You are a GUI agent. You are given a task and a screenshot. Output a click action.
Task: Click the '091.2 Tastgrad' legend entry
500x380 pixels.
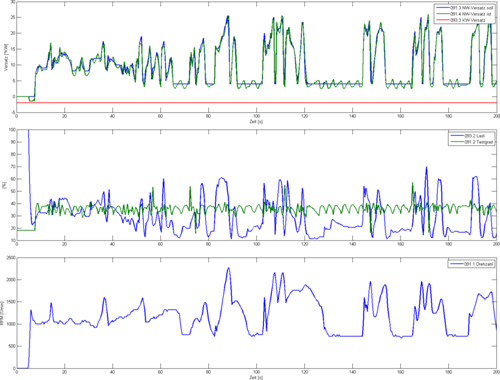471,142
